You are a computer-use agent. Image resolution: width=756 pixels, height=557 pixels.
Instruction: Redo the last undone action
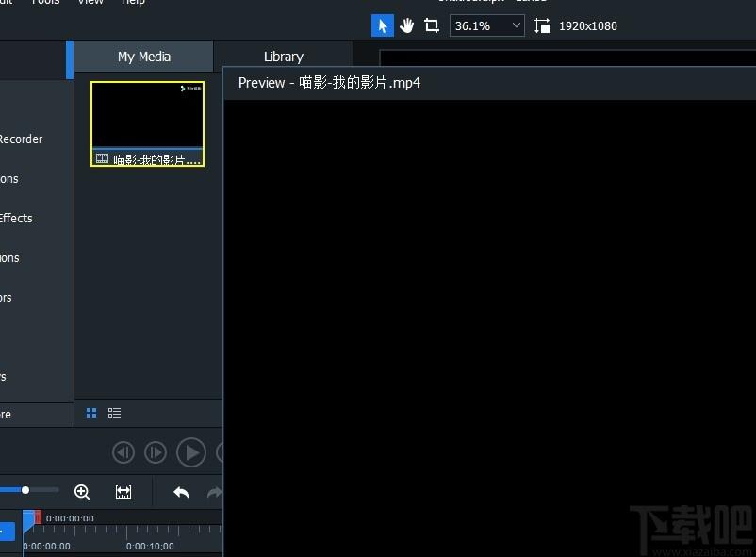coord(215,492)
